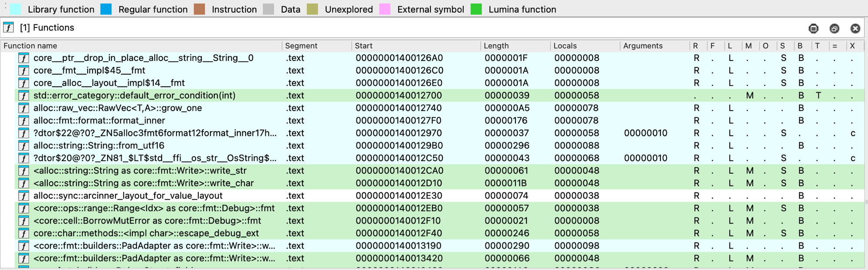Click function icon for alloc::raw_vec::RawVec grow_one
The image size is (868, 270).
tap(24, 108)
